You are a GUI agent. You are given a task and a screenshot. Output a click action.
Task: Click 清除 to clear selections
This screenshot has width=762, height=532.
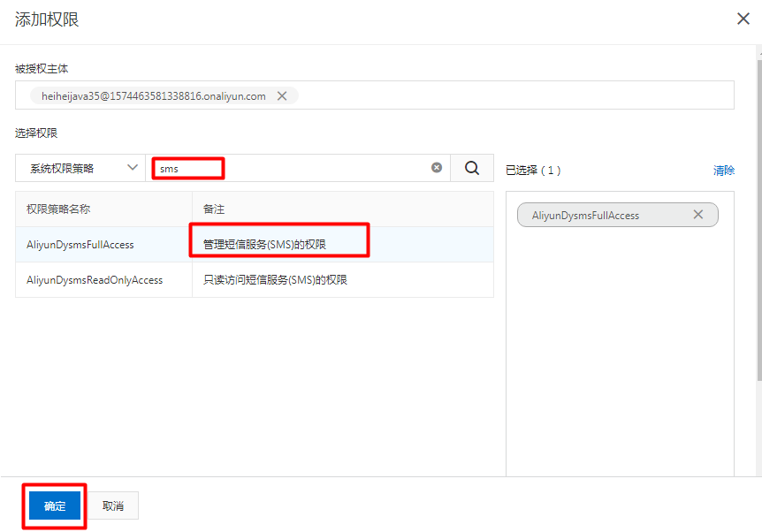724,171
